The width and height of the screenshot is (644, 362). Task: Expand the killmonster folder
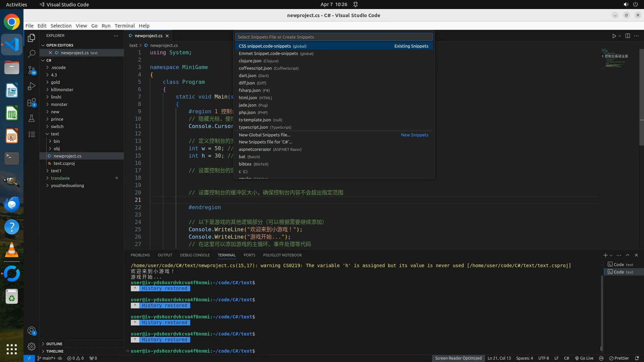coord(62,89)
